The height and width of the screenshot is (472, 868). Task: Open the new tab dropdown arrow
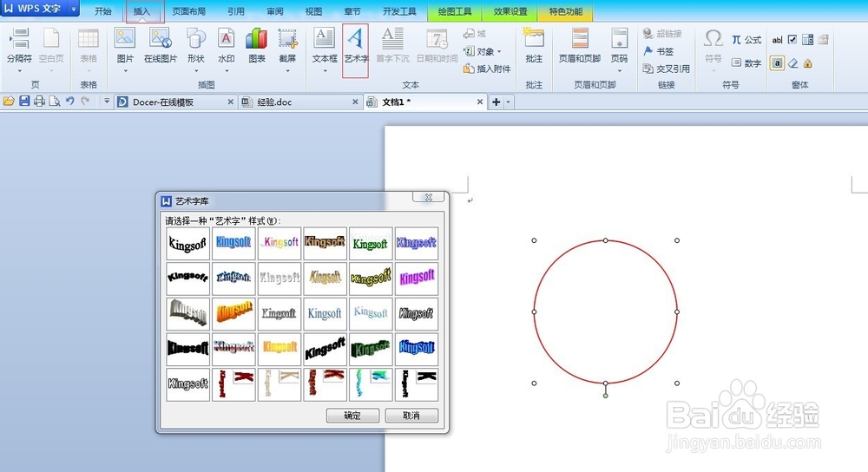tap(508, 102)
